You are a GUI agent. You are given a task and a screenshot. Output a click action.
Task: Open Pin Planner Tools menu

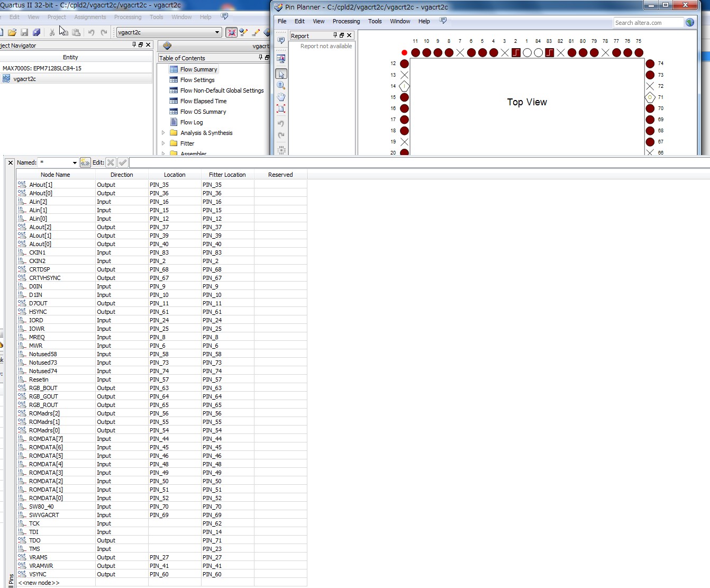(375, 21)
